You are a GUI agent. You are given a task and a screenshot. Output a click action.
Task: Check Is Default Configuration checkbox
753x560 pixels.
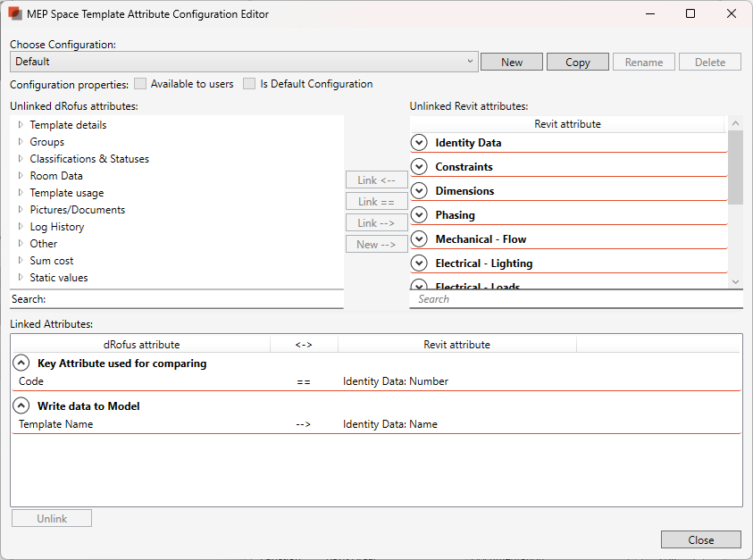pos(249,84)
